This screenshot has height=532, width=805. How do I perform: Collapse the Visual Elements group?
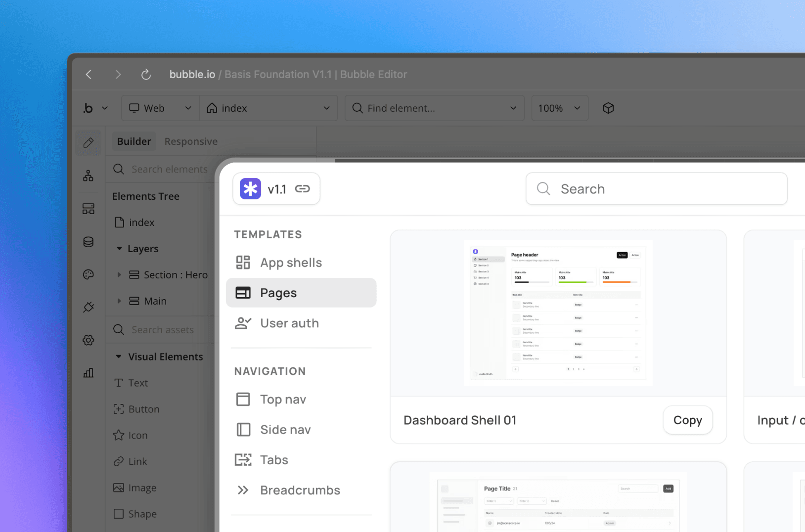[119, 356]
